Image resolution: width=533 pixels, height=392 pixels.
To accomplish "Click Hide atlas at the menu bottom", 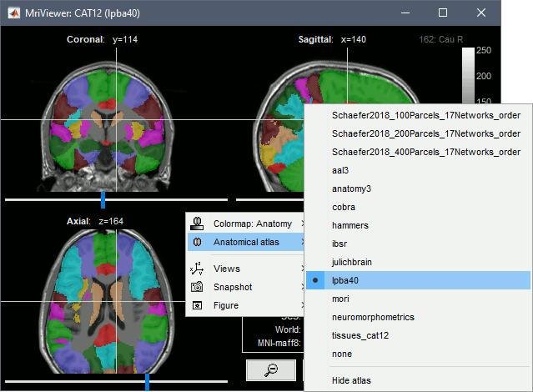I will click(x=351, y=380).
